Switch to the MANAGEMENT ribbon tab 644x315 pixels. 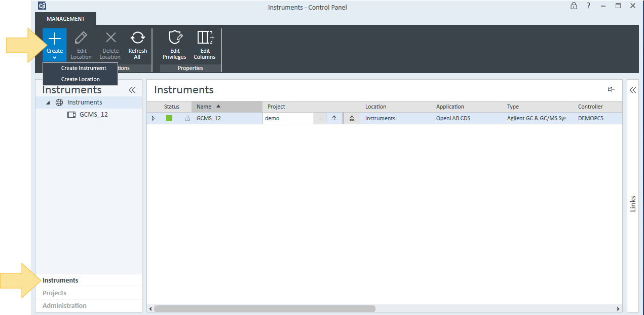[x=65, y=19]
